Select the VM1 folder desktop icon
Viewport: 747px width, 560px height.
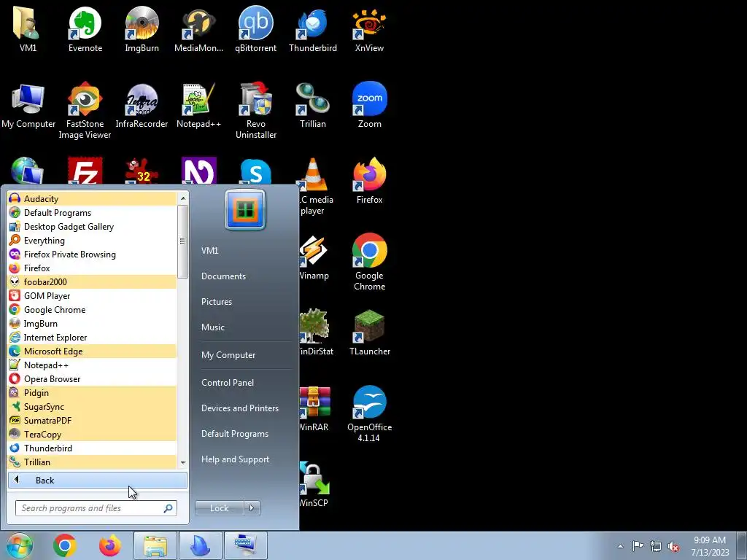coord(28,29)
